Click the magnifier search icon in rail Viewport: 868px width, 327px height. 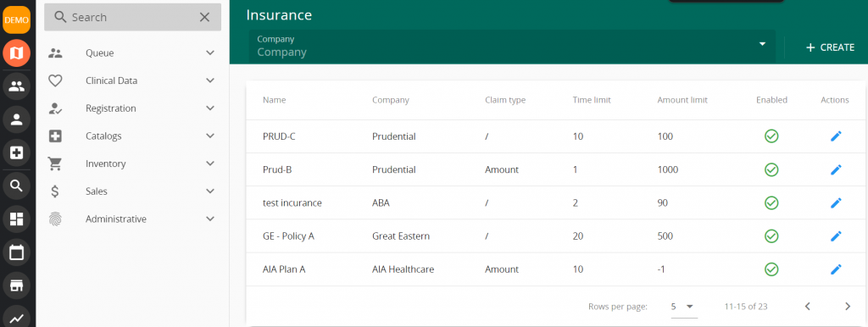tap(17, 186)
